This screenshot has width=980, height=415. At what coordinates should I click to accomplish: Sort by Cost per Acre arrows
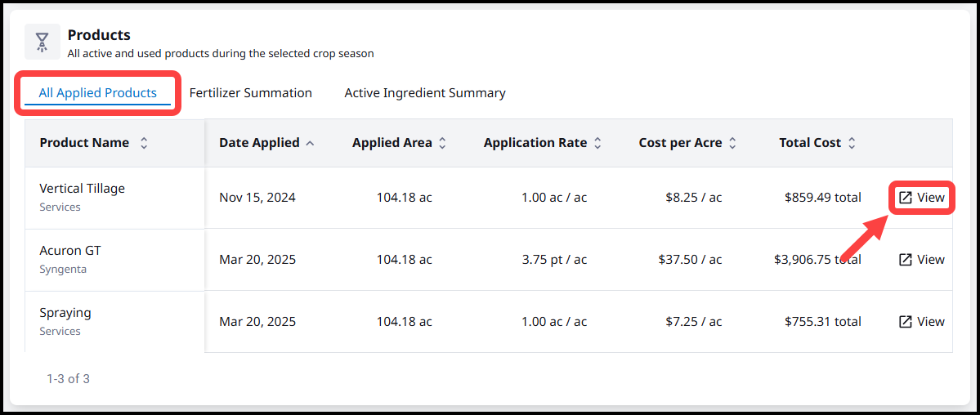[732, 143]
